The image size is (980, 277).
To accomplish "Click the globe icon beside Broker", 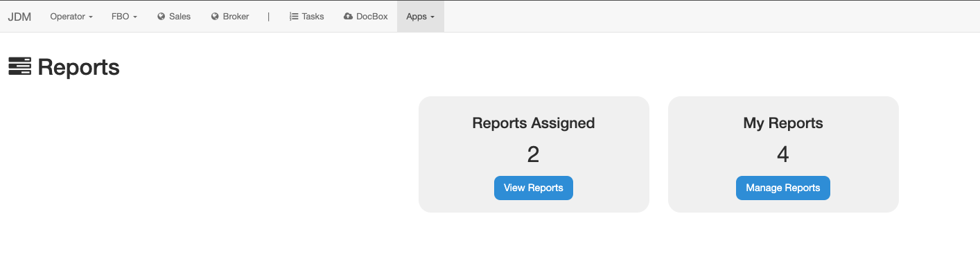I will coord(215,17).
